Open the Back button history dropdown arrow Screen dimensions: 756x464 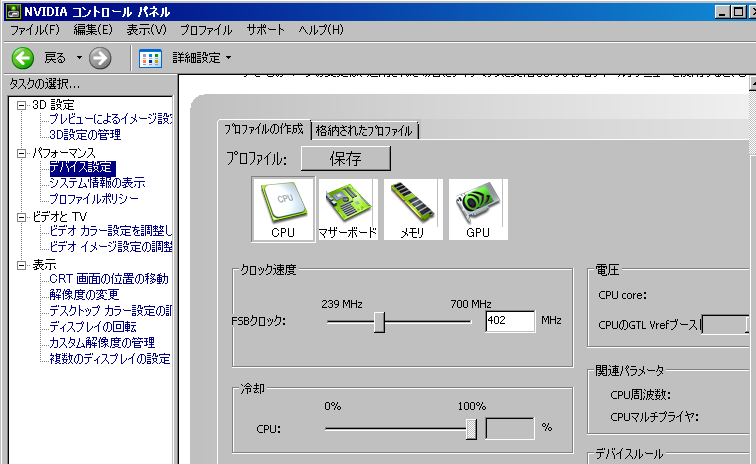[x=79, y=58]
